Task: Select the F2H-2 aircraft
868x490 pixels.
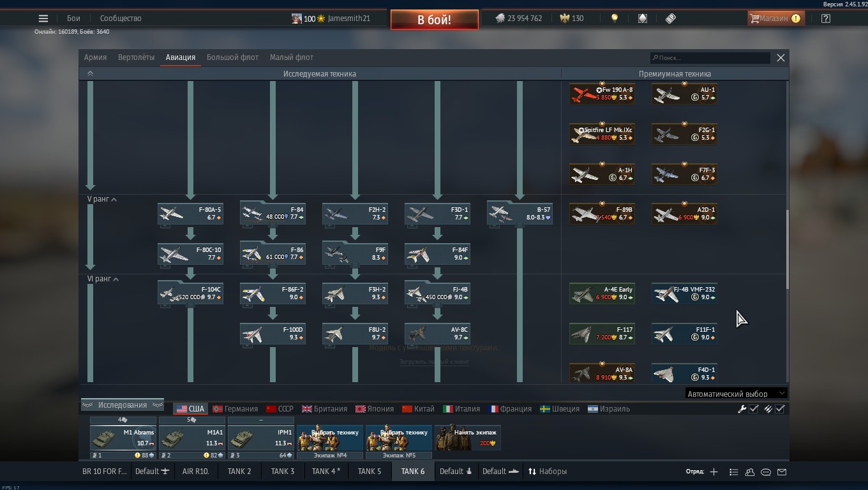Action: tap(355, 214)
